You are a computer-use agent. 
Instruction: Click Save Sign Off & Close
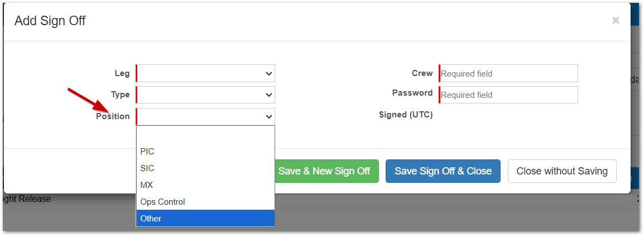[443, 171]
